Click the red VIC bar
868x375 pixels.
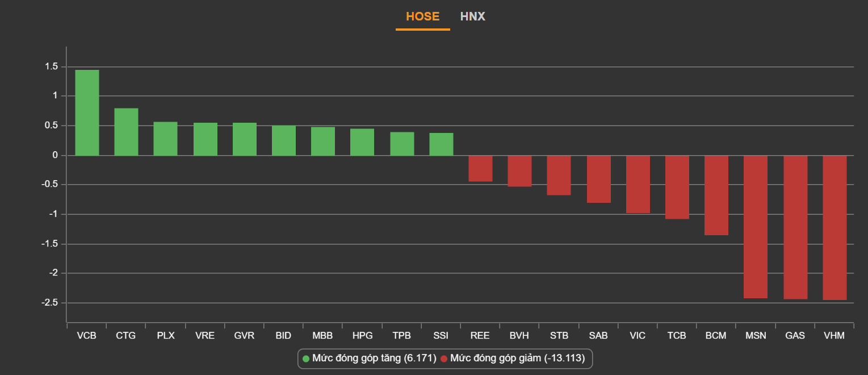click(638, 184)
